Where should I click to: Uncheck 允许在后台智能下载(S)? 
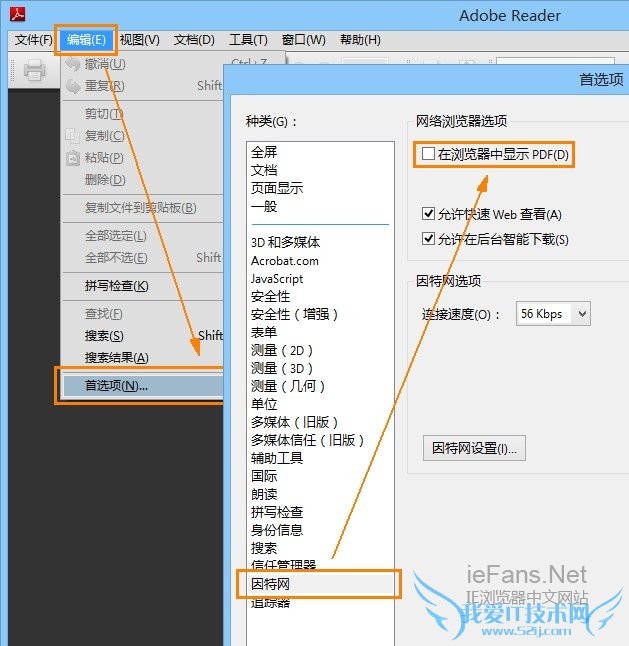[428, 239]
